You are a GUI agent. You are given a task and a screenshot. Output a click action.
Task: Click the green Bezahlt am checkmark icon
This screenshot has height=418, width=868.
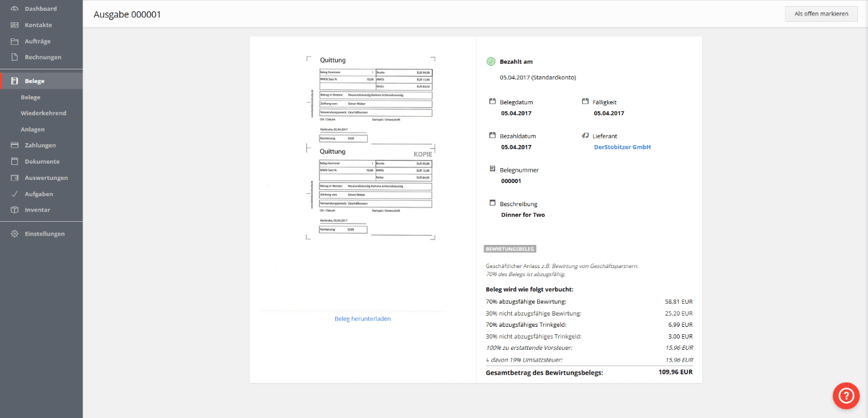pyautogui.click(x=491, y=62)
